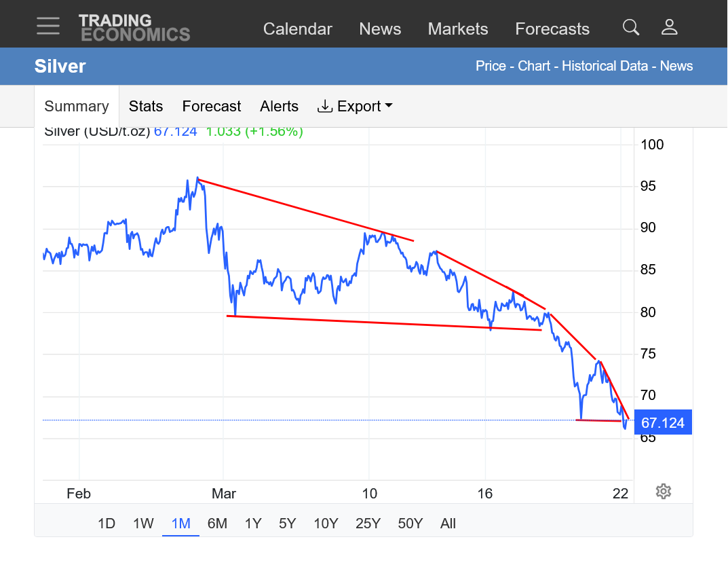Click the Historical Data link
The width and height of the screenshot is (728, 567).
tap(604, 66)
